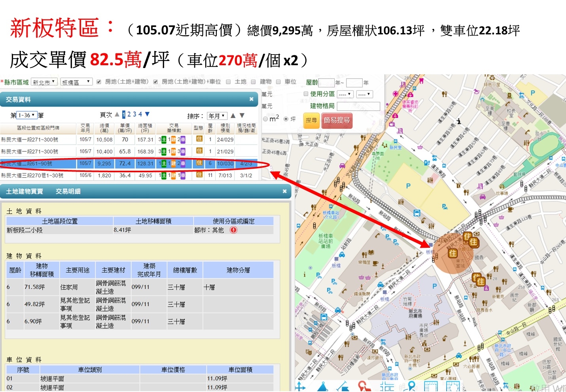Image resolution: width=566 pixels, height=392 pixels.
Task: Click the red 簡易搜尋 button
Action: point(337,121)
